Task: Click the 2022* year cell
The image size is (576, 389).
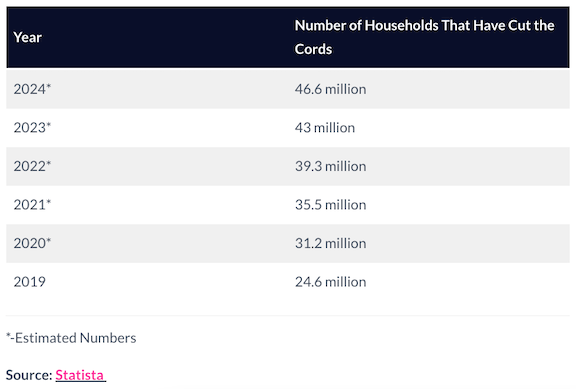Action: click(x=32, y=166)
